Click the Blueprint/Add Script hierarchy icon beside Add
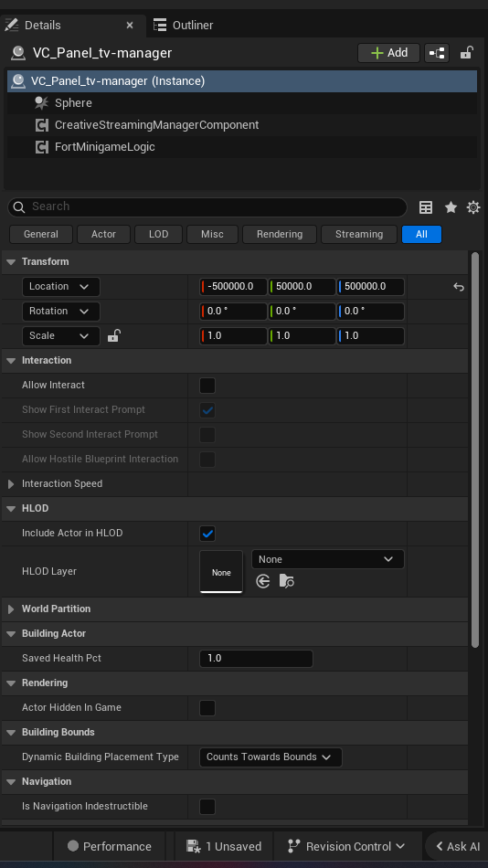 pyautogui.click(x=437, y=53)
